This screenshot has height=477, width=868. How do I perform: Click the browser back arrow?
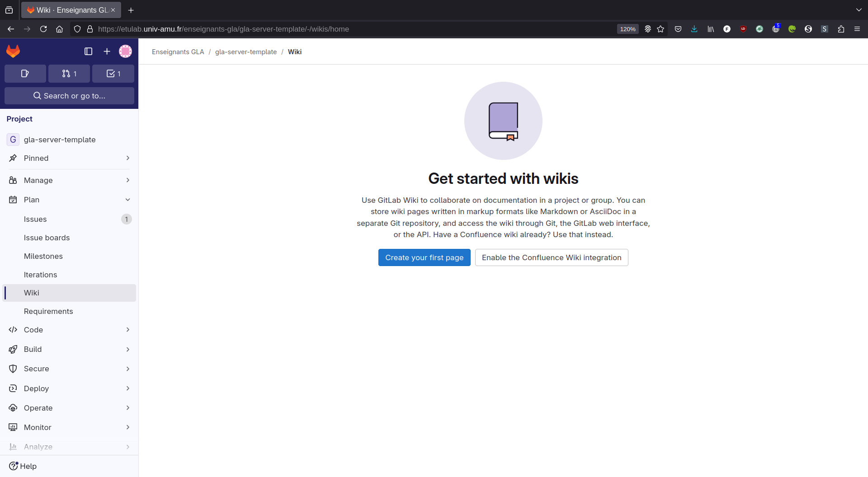pyautogui.click(x=11, y=29)
